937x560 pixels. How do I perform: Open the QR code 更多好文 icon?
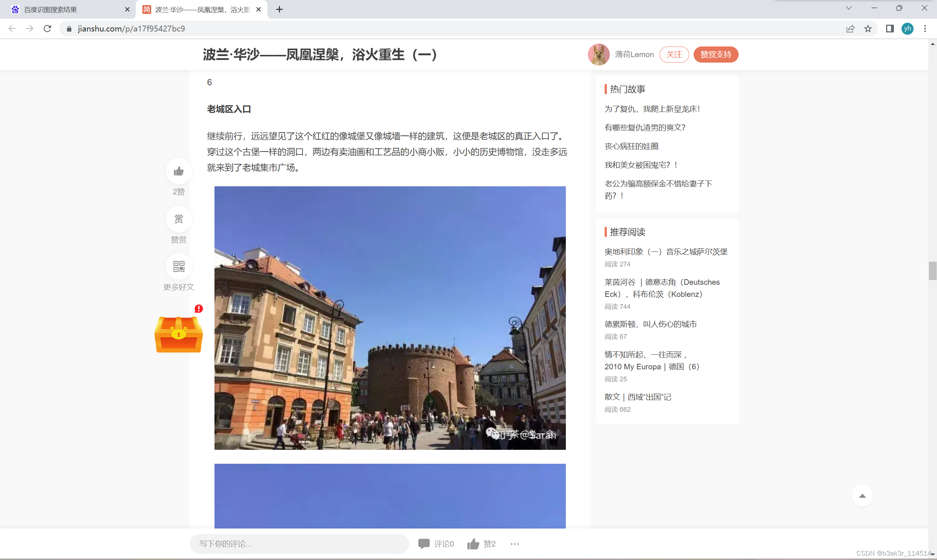point(179,266)
